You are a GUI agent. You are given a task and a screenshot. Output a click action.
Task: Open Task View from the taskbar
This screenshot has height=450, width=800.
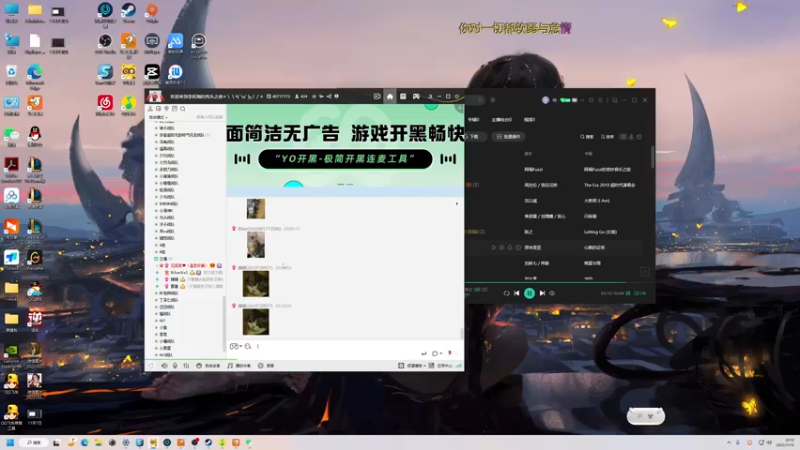[x=57, y=442]
